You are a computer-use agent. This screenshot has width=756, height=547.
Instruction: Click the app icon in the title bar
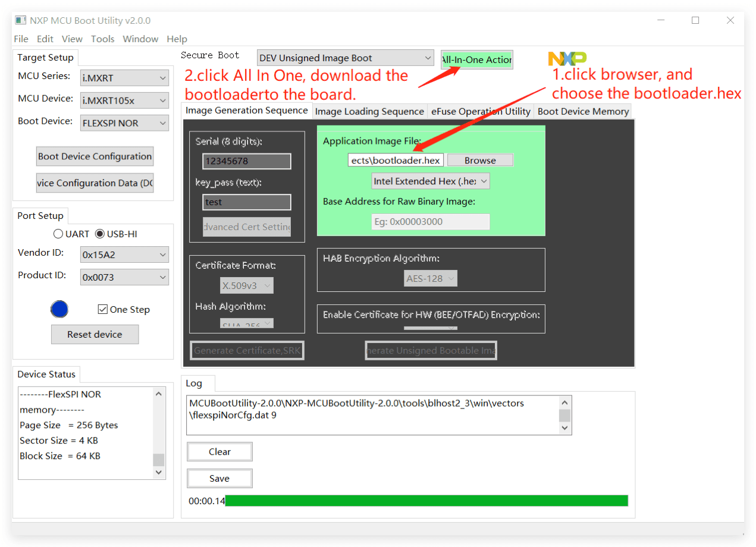pyautogui.click(x=21, y=20)
